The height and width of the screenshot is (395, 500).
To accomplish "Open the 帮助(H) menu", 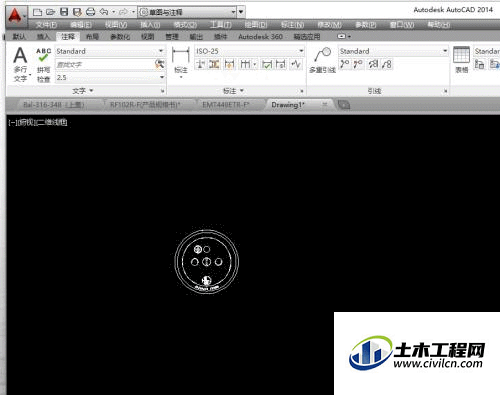I will coord(439,25).
